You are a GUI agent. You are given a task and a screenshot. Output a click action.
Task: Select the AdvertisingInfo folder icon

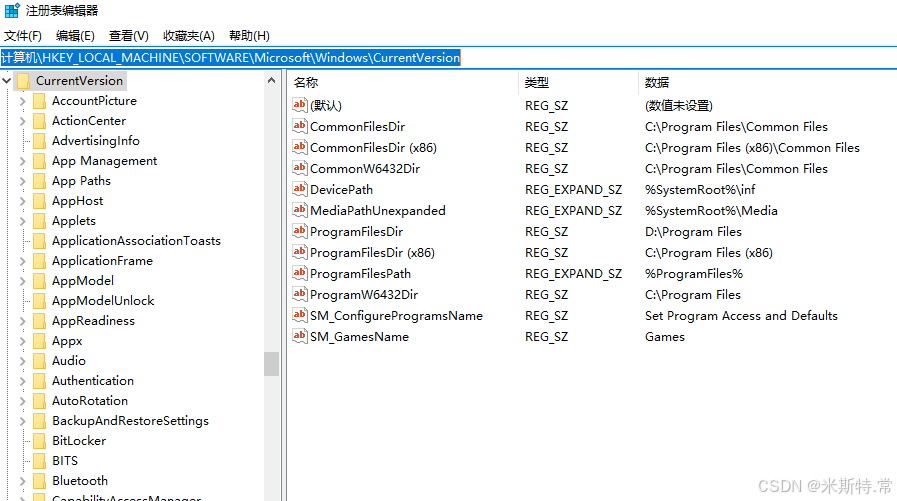click(39, 141)
